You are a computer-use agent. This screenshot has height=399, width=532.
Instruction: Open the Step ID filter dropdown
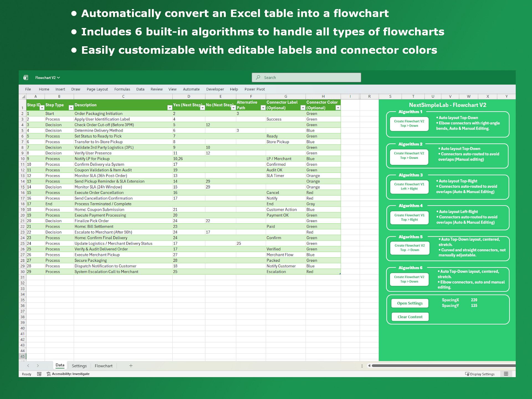(x=42, y=108)
